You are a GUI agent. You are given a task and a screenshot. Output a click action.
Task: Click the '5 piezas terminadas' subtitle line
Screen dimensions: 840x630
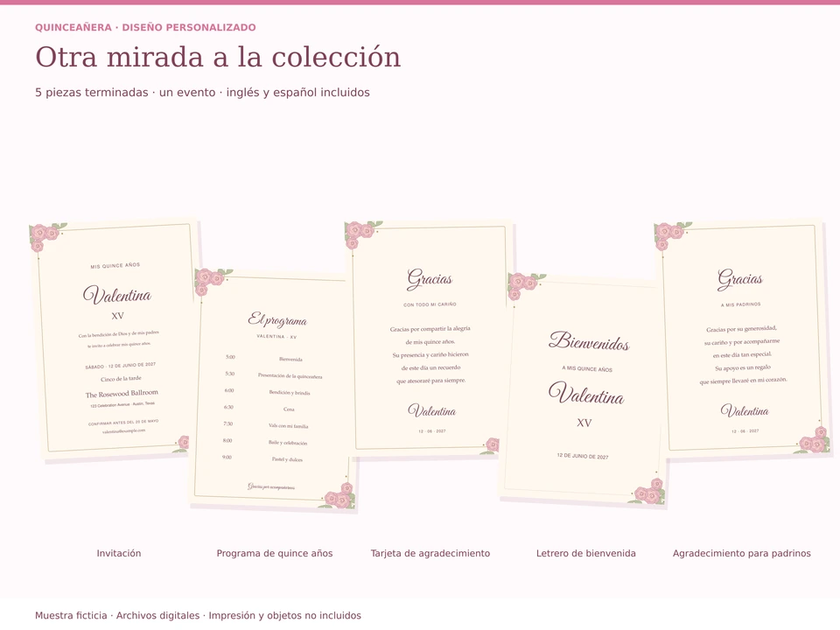[202, 92]
